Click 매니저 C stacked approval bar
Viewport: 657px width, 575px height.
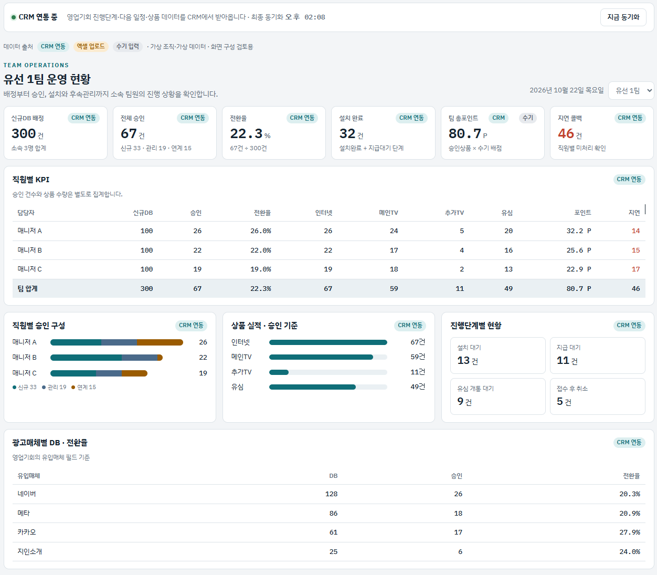click(x=99, y=373)
